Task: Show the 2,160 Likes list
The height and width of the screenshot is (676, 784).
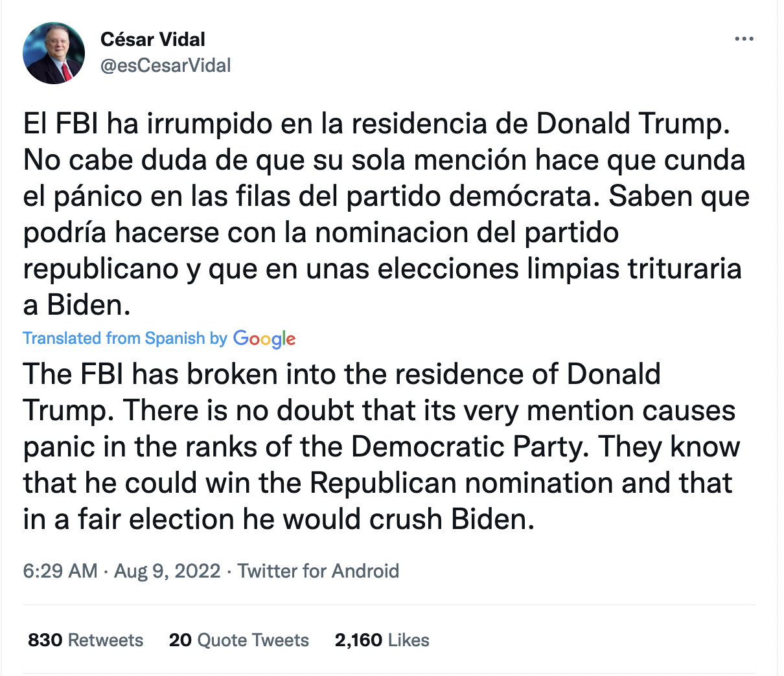Action: tap(382, 640)
